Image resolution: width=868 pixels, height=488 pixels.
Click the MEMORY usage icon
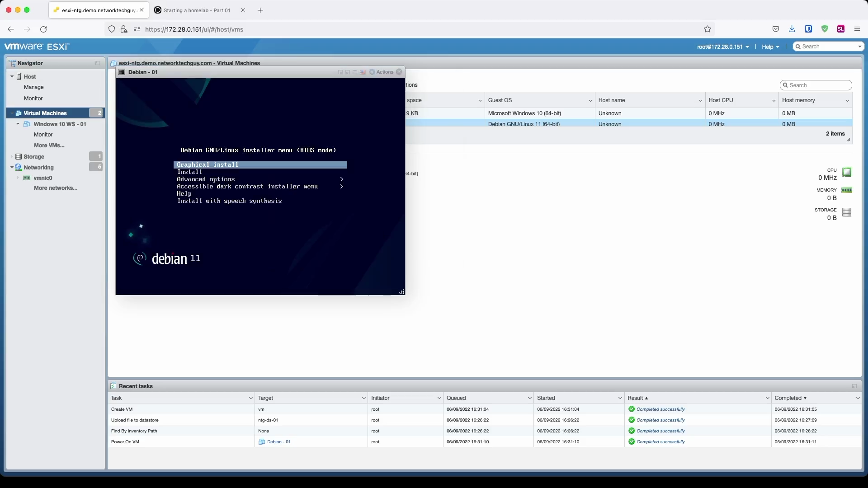(x=847, y=190)
